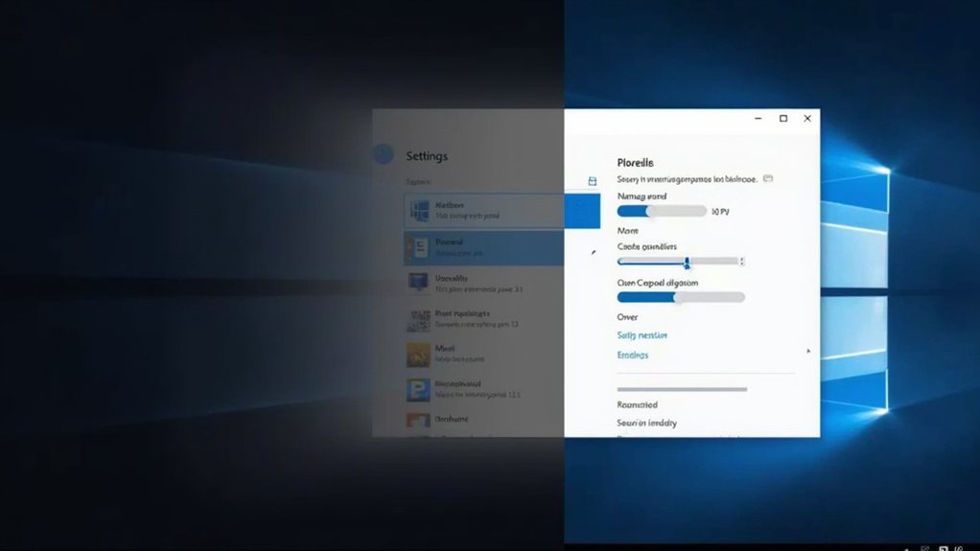This screenshot has width=980, height=551.
Task: Click the monitor icon in the third sidebar row
Action: [418, 283]
